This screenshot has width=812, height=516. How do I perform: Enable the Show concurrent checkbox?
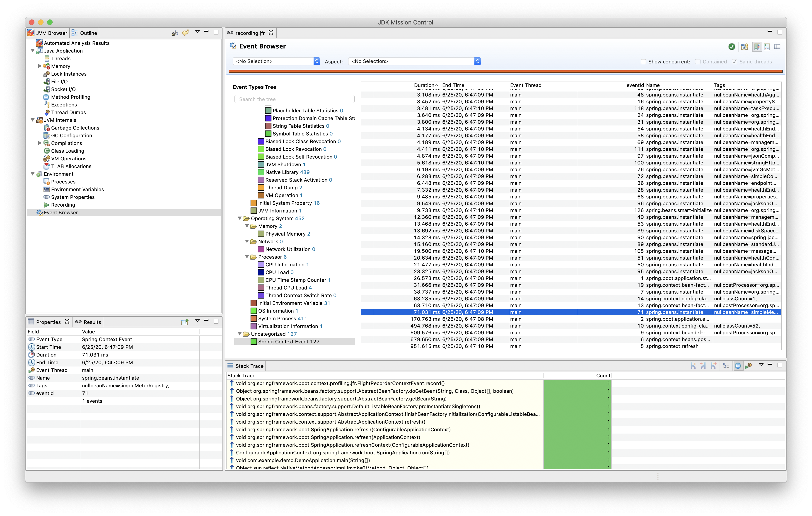(x=643, y=62)
